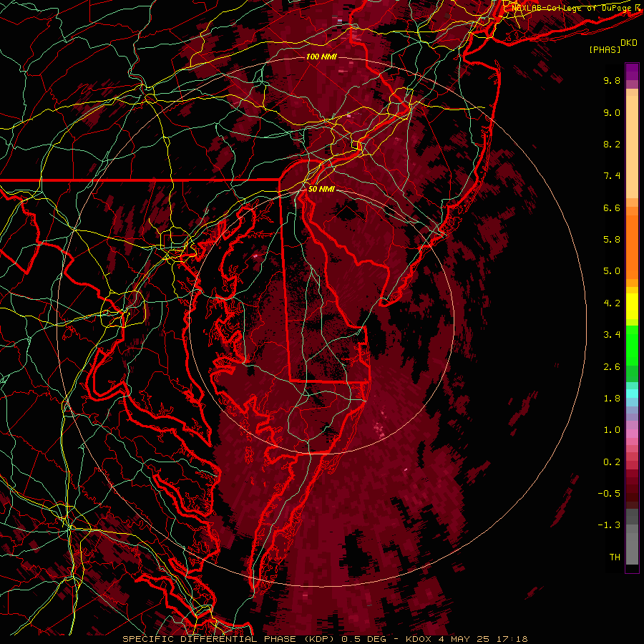The width and height of the screenshot is (644, 644).
Task: Click the bright green color bar segment
Action: point(632,346)
